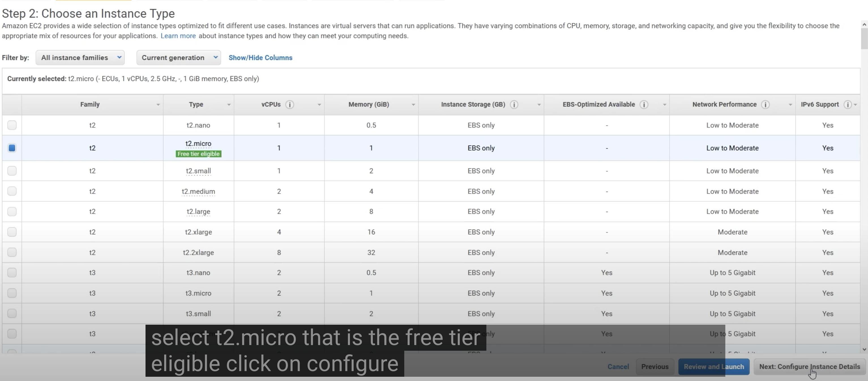This screenshot has height=381, width=868.
Task: Open Instance Storage column sort arrow
Action: [539, 105]
